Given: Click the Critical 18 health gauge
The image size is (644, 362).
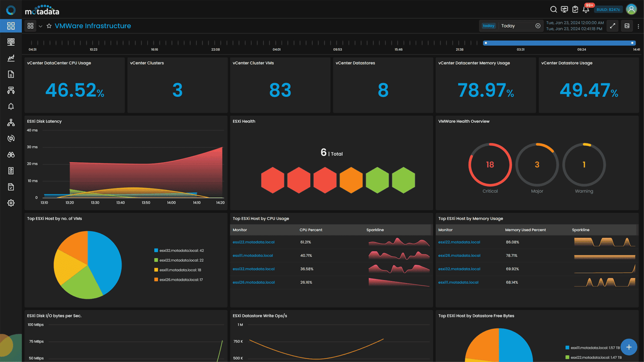Looking at the screenshot, I should pyautogui.click(x=490, y=165).
